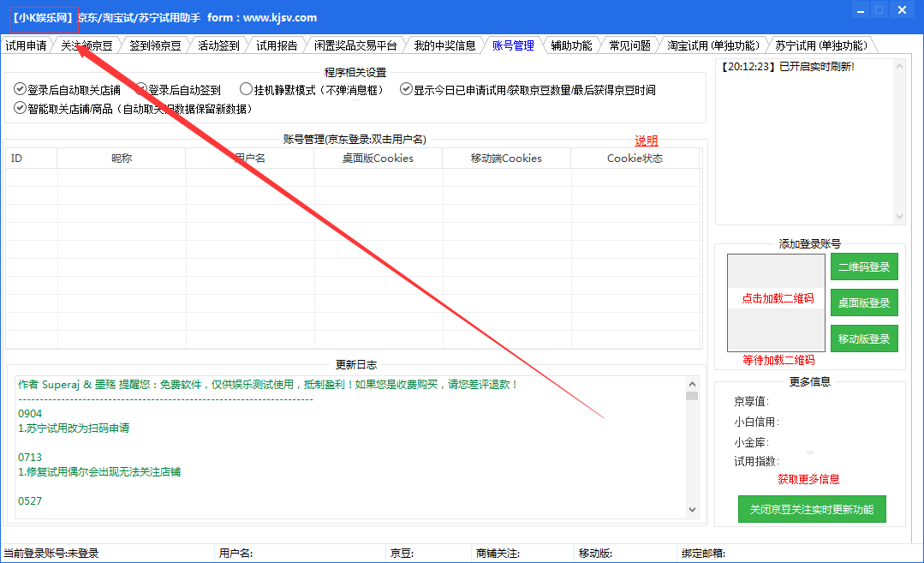This screenshot has height=563, width=924.
Task: Open the 试用申请 tab
Action: pos(26,45)
